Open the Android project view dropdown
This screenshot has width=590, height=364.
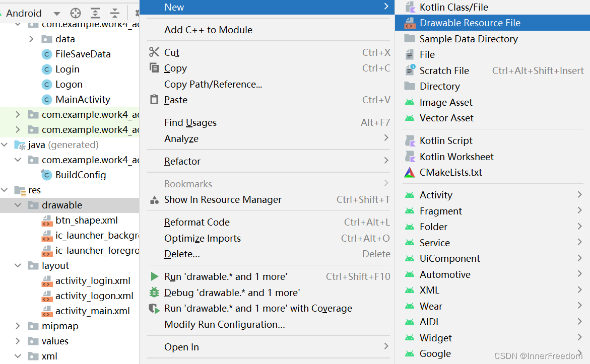click(57, 14)
